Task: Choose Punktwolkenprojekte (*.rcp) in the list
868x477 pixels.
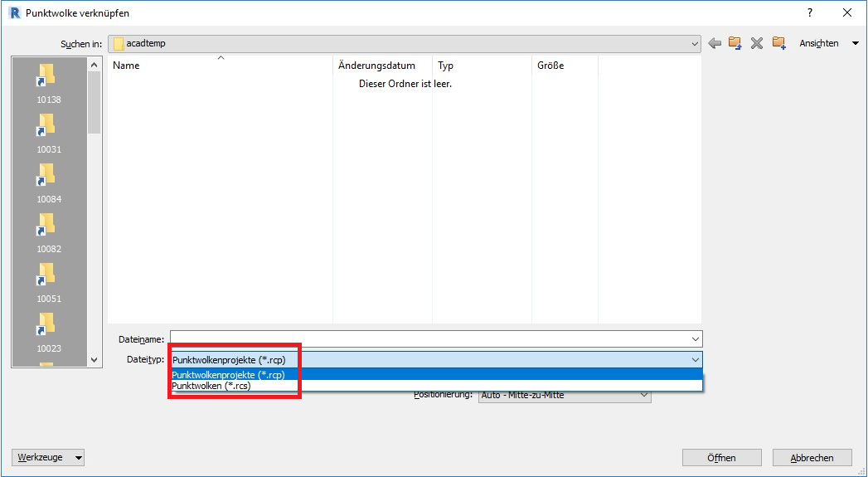Action: (228, 375)
